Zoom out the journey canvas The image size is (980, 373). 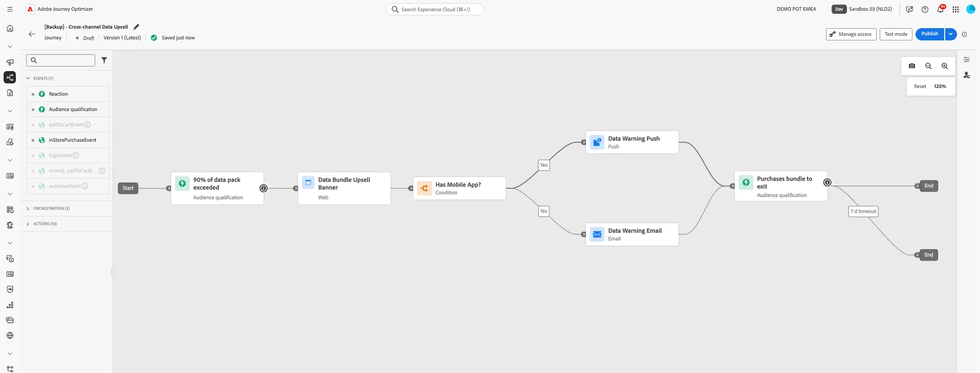(x=928, y=66)
